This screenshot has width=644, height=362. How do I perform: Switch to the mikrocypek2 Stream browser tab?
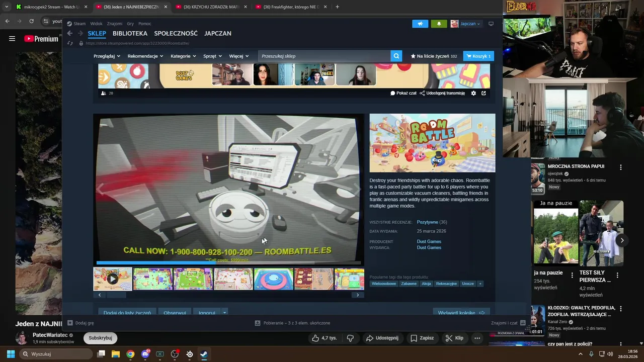(x=52, y=7)
